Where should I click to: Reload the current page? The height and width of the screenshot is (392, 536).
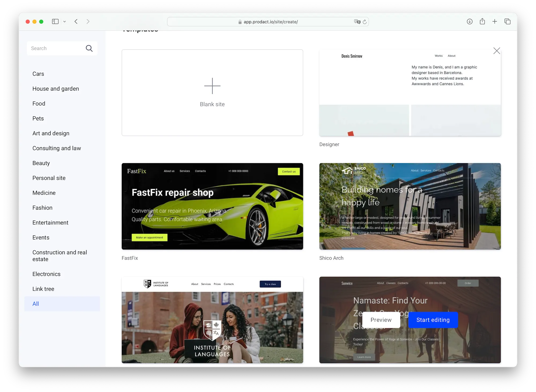[x=365, y=22]
